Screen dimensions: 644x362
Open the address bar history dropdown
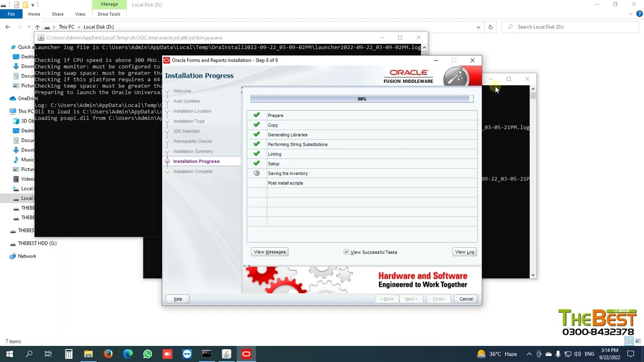click(x=478, y=27)
